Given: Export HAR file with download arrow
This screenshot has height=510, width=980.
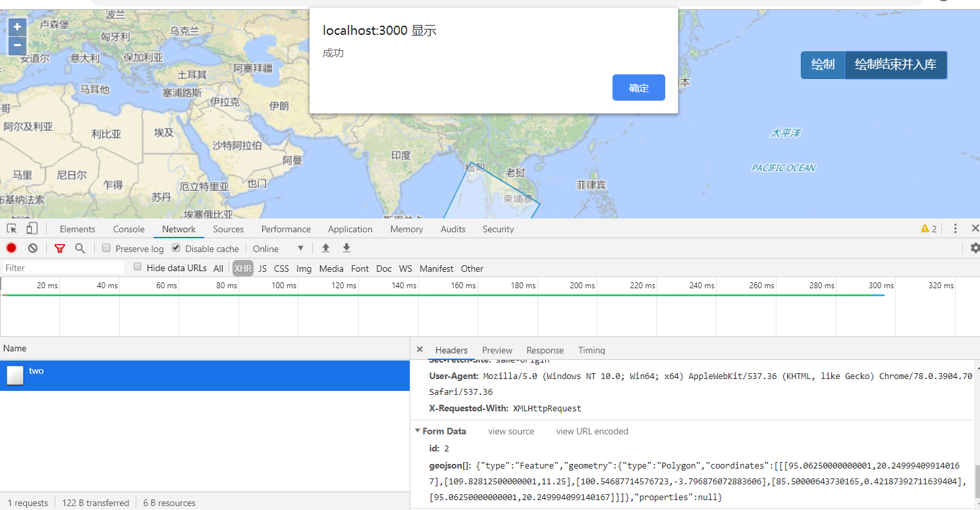Looking at the screenshot, I should [x=346, y=248].
